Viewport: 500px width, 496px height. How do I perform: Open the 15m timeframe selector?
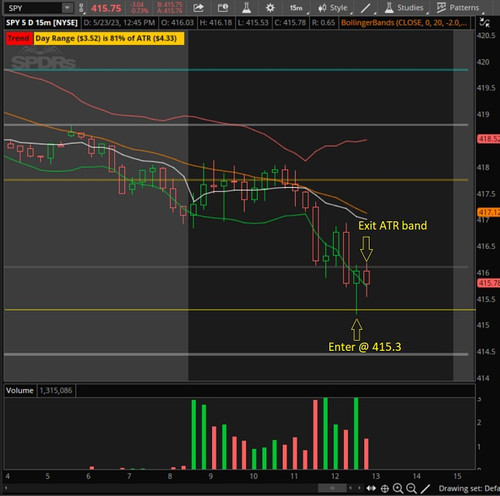coord(296,8)
